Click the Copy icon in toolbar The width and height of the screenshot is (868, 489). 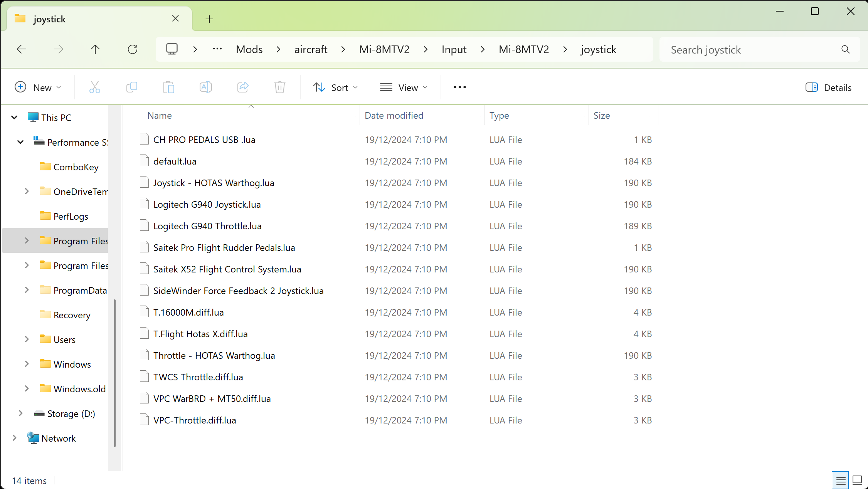pyautogui.click(x=132, y=87)
